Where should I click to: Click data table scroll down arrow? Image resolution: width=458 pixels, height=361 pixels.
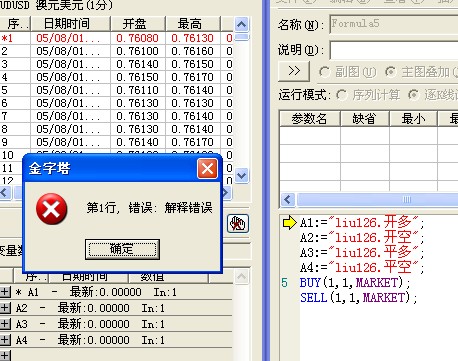tap(242, 175)
